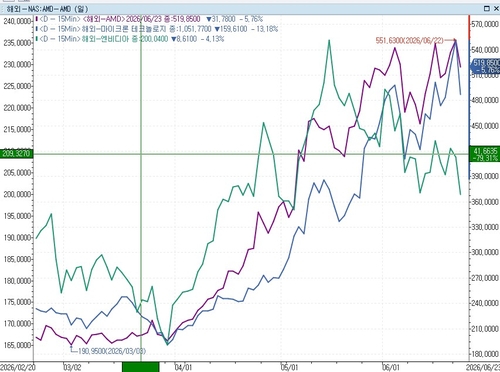Click the 2026/02/20 start date label
This screenshot has width=500, height=372.
(x=17, y=367)
